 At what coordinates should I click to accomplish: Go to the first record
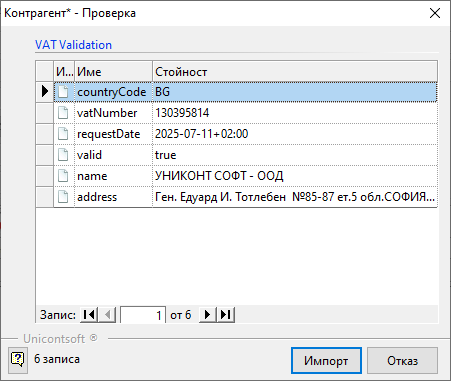coord(89,315)
